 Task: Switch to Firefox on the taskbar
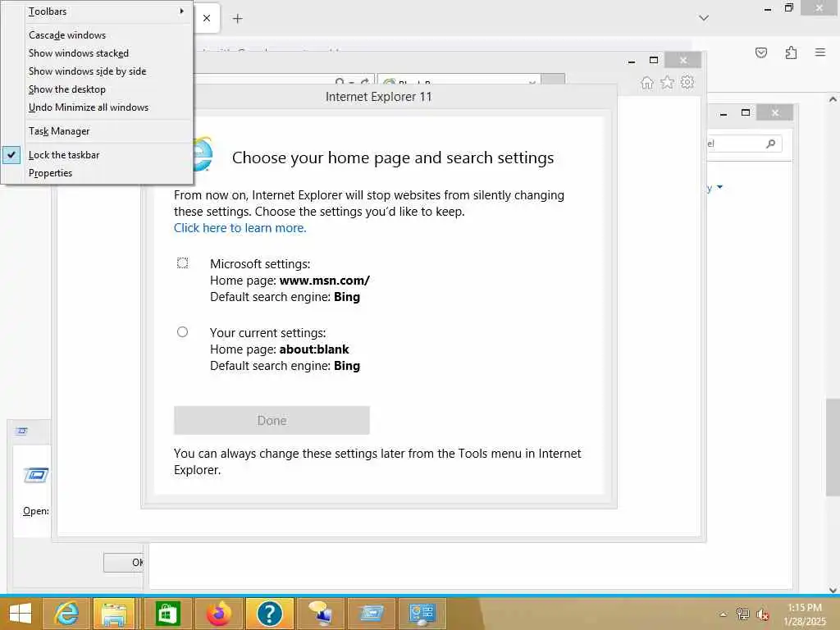pos(218,614)
